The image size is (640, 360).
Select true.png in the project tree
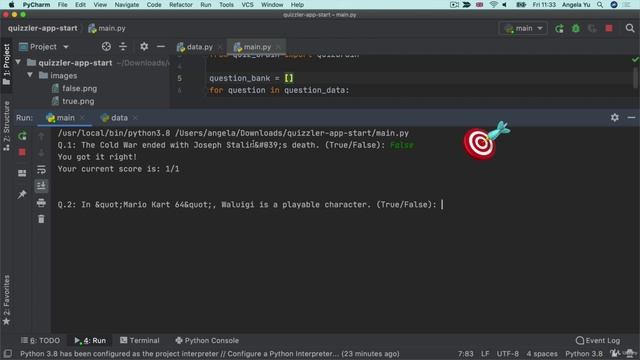78,101
